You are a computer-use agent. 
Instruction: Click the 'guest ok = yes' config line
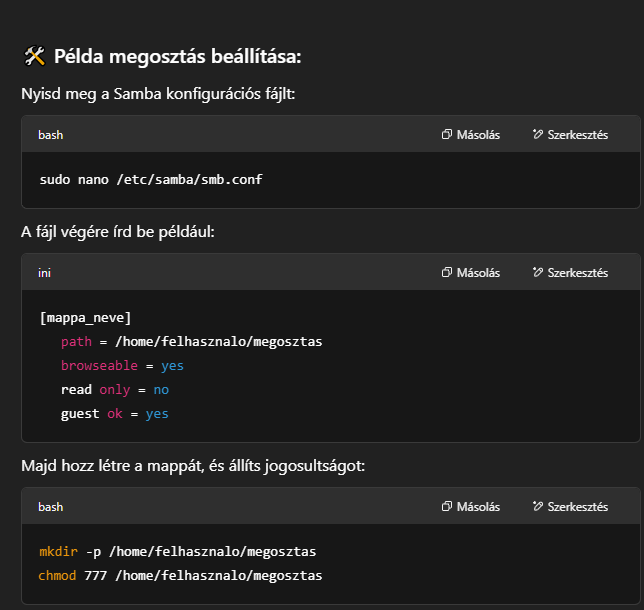click(x=114, y=413)
